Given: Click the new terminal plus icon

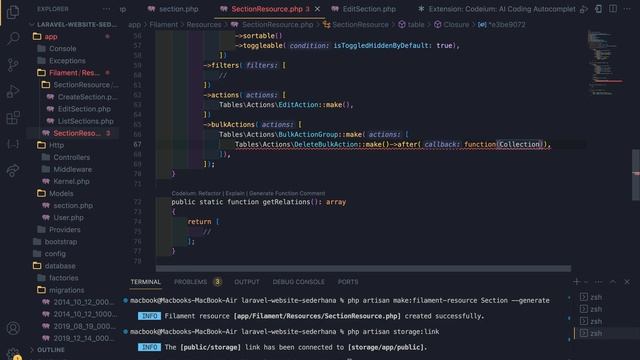Looking at the screenshot, I should tap(576, 282).
